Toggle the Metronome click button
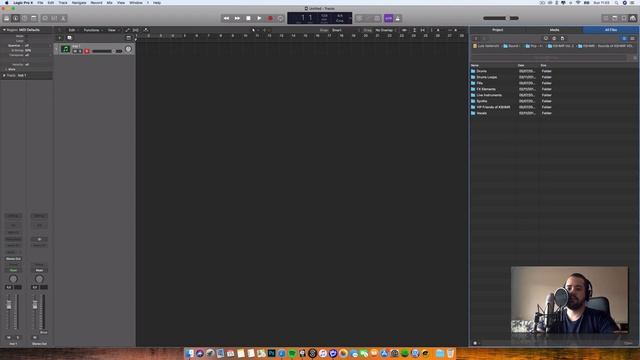The width and height of the screenshot is (640, 360). tap(398, 18)
